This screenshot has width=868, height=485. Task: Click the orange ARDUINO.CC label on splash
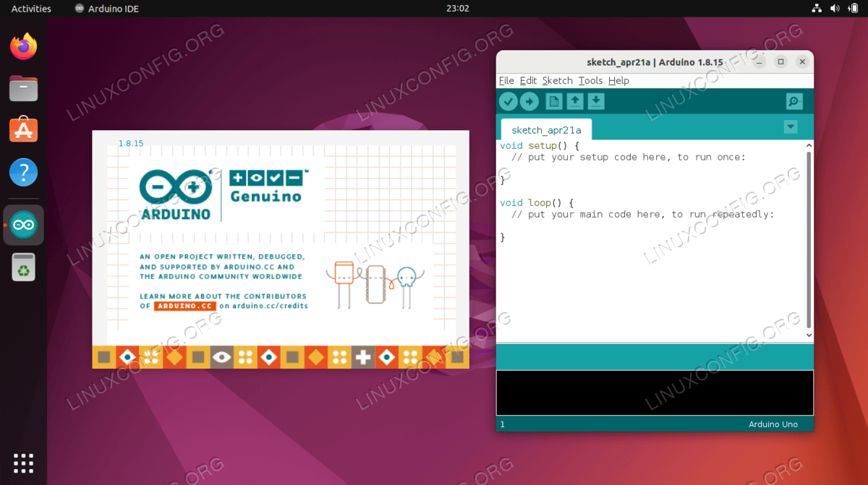point(184,306)
